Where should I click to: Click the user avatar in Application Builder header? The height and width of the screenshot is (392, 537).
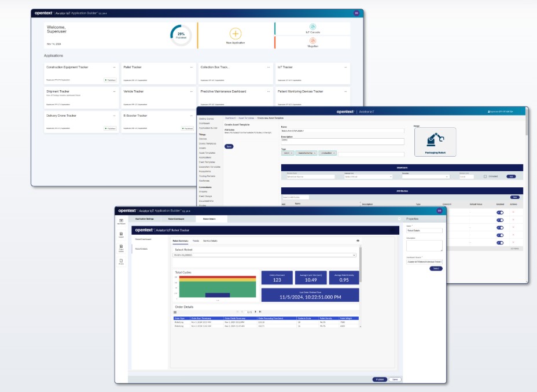click(356, 13)
